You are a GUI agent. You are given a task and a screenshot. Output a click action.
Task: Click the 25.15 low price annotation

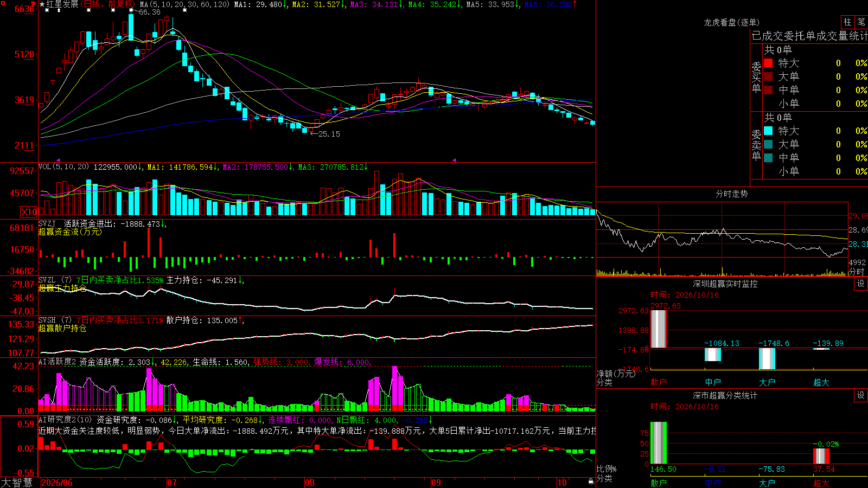[329, 134]
